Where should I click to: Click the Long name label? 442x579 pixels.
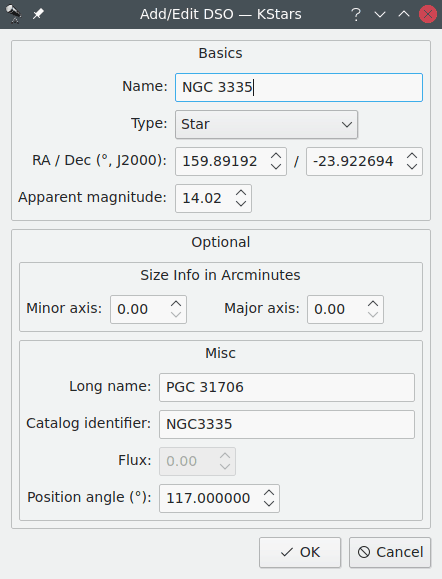pos(110,387)
